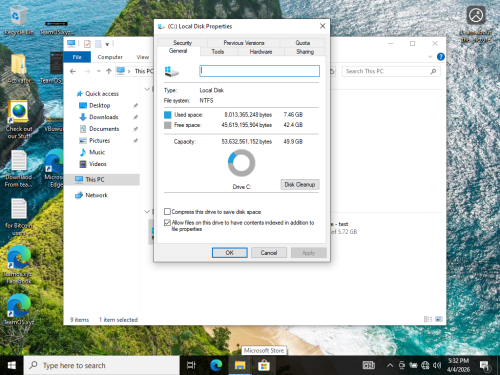Click Cancel in the Properties dialog
The height and width of the screenshot is (375, 500).
coord(269,253)
